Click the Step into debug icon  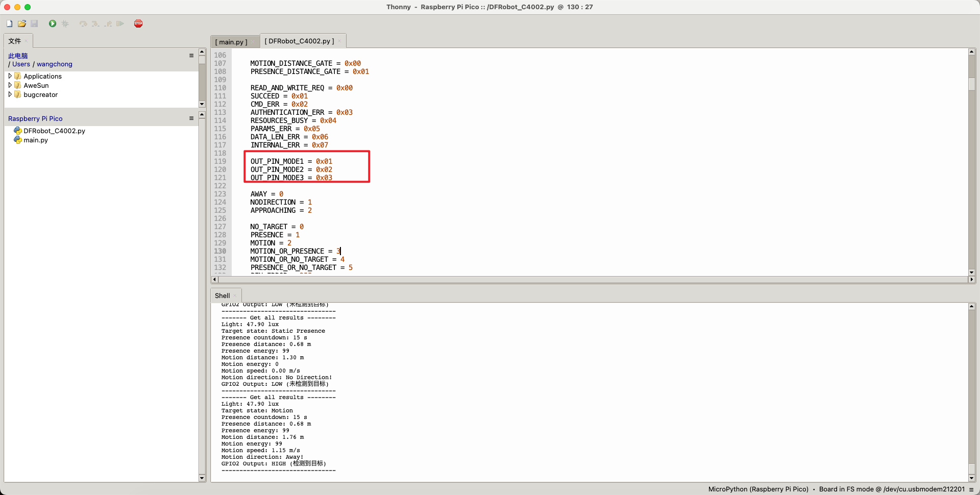click(95, 23)
